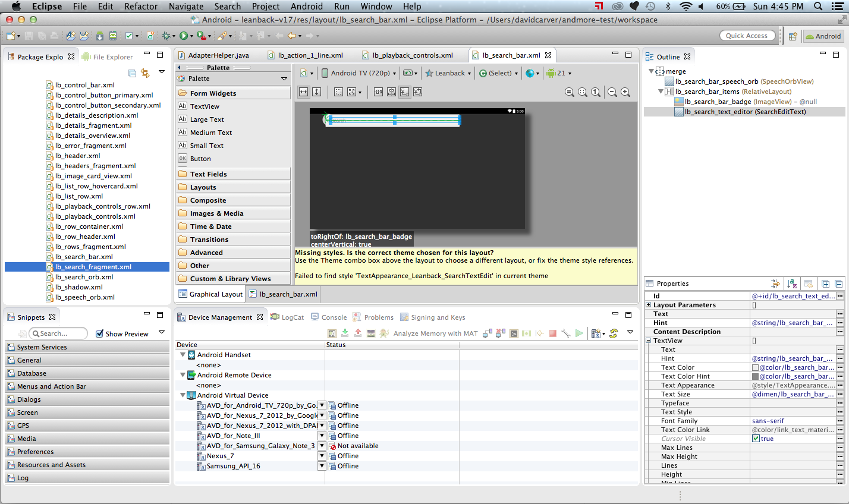Viewport: 849px width, 504px height.
Task: Open the Text Fields palette category
Action: tap(233, 174)
